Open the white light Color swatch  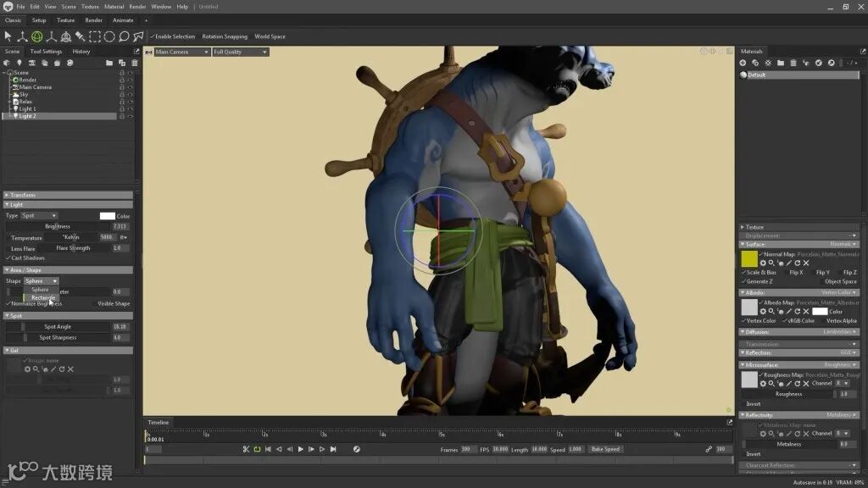(107, 216)
